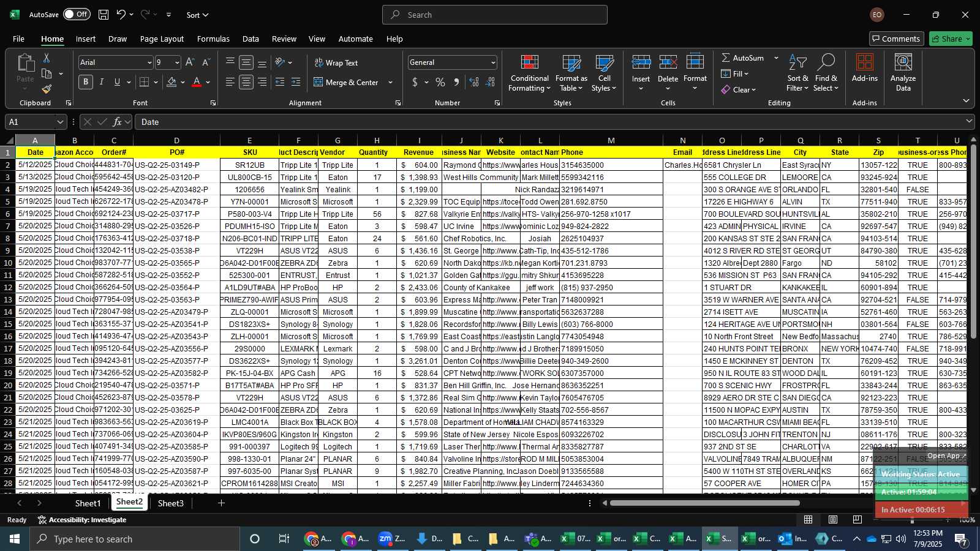Click Accessibility: Investigate status
The image size is (980, 551).
coord(82,520)
